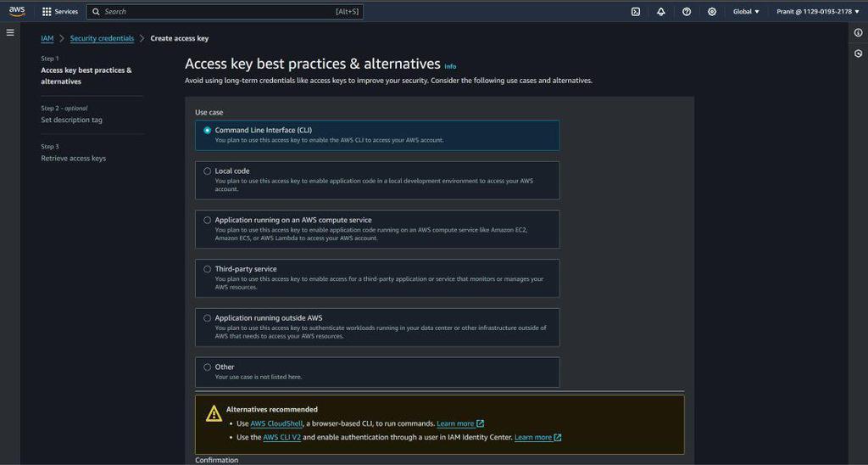
Task: Click the Info link beside the heading
Action: pyautogui.click(x=450, y=66)
